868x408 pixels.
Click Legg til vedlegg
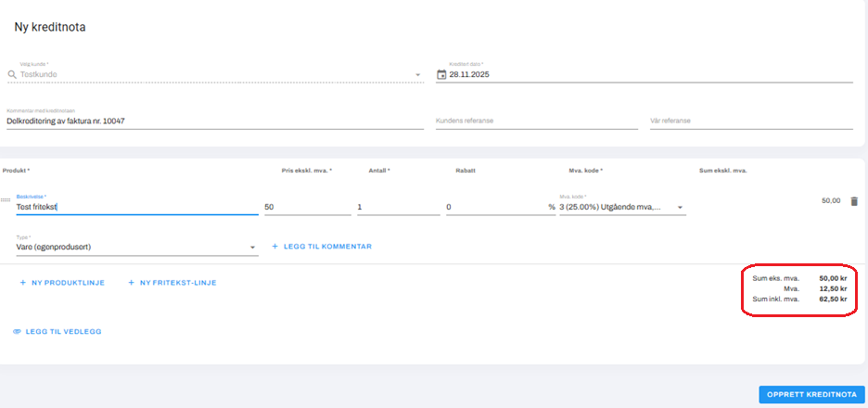[57, 332]
